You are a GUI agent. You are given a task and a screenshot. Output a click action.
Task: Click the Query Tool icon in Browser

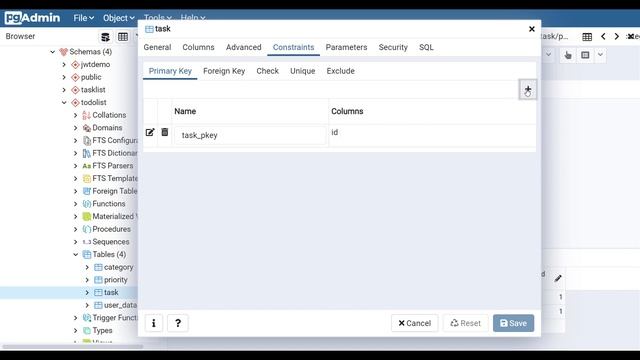pos(105,37)
